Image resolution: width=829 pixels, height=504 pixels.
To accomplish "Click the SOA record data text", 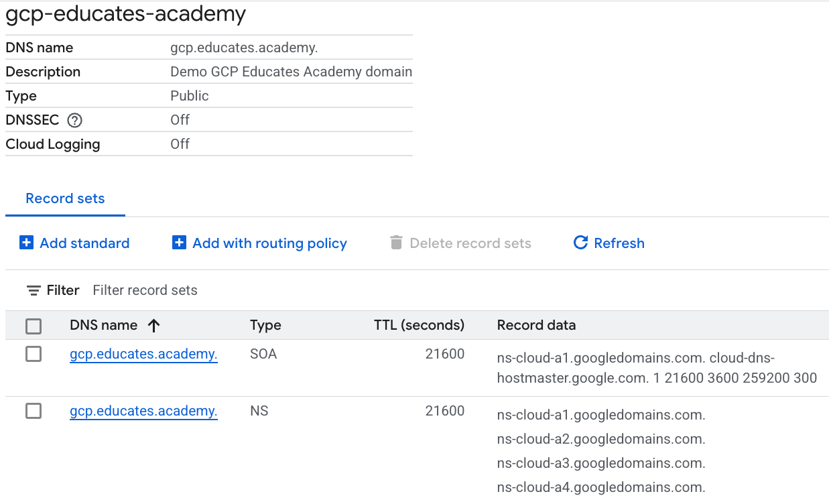I will pos(657,368).
